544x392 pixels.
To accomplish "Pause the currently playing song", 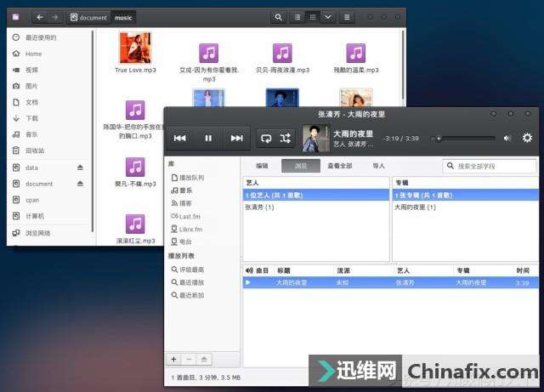I will 208,138.
